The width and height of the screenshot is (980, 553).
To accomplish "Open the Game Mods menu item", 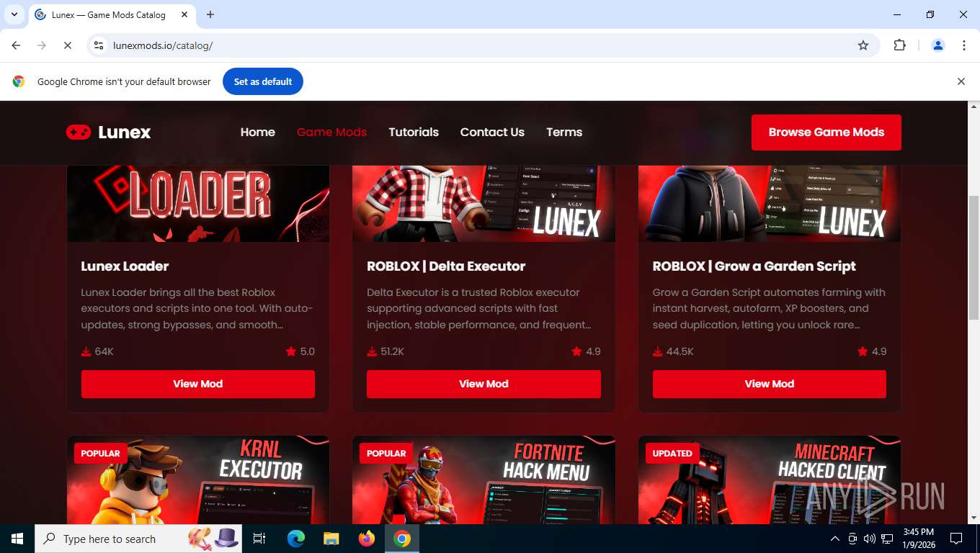I will coord(332,132).
